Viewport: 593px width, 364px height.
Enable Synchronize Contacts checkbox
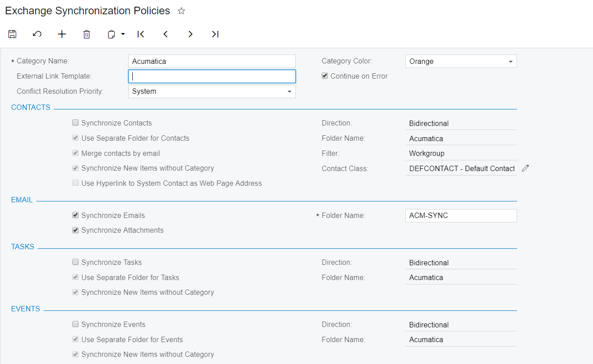coord(76,123)
